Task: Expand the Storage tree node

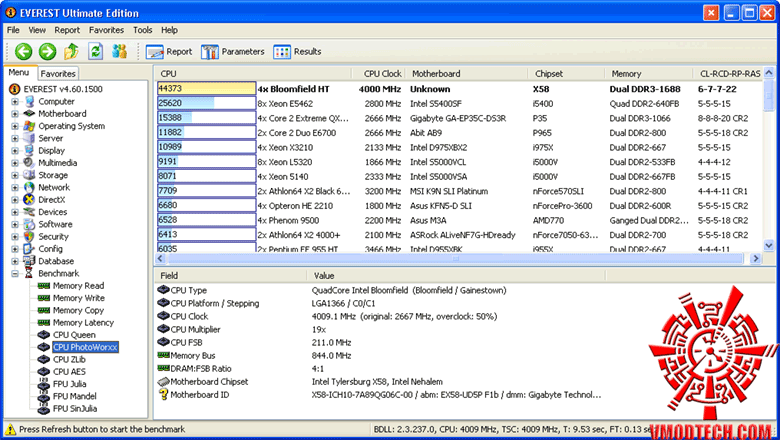Action: [x=15, y=175]
